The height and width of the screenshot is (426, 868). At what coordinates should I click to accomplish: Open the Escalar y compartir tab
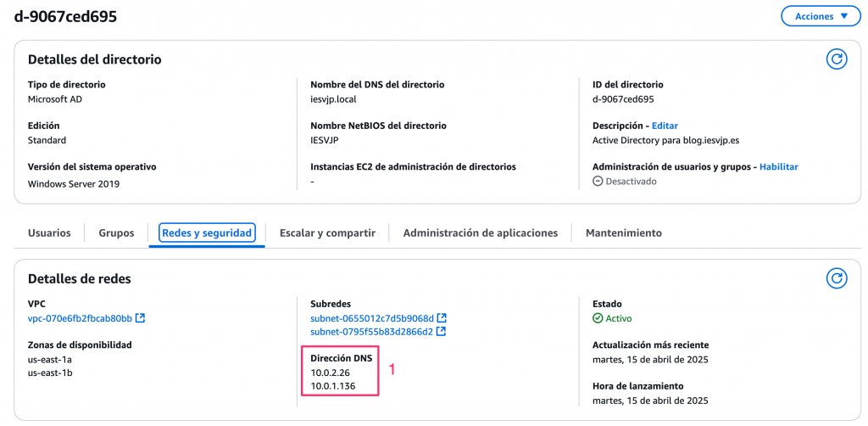[x=327, y=233]
